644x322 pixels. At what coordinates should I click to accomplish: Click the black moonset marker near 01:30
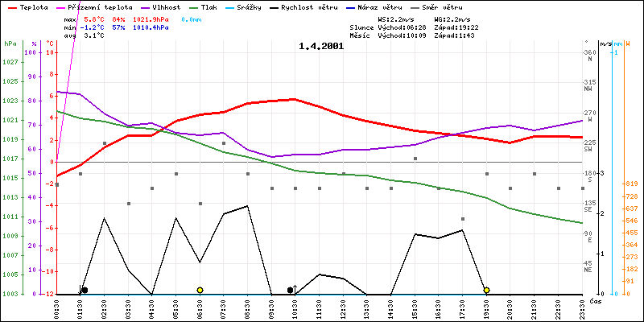tap(85, 290)
